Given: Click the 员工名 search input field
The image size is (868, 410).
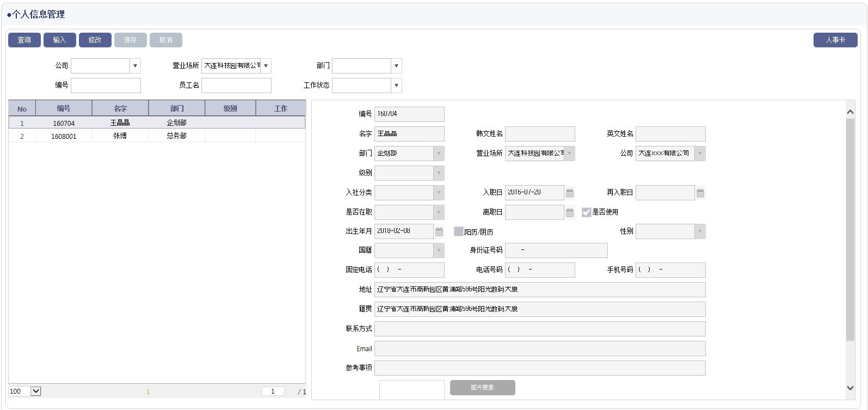Looking at the screenshot, I should (236, 85).
